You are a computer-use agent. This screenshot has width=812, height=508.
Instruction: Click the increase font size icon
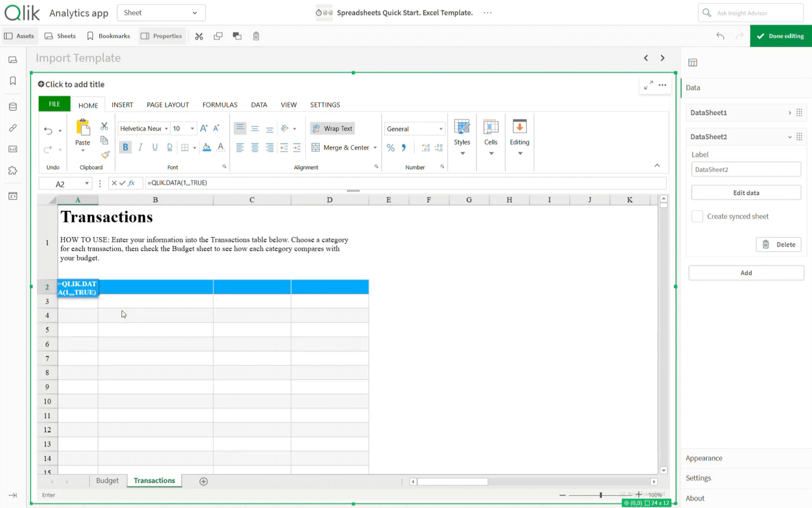pyautogui.click(x=203, y=128)
